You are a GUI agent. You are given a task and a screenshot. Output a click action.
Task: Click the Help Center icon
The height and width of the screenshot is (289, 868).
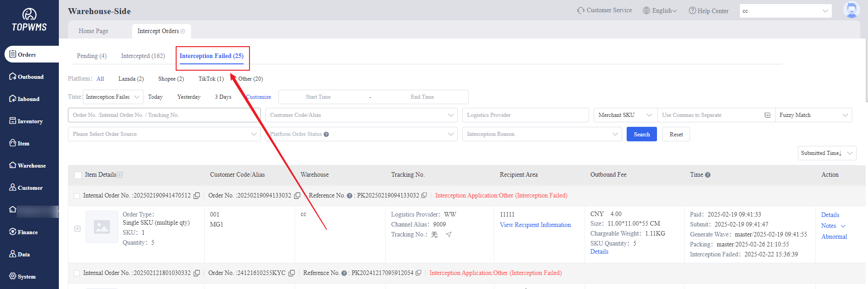tap(692, 10)
